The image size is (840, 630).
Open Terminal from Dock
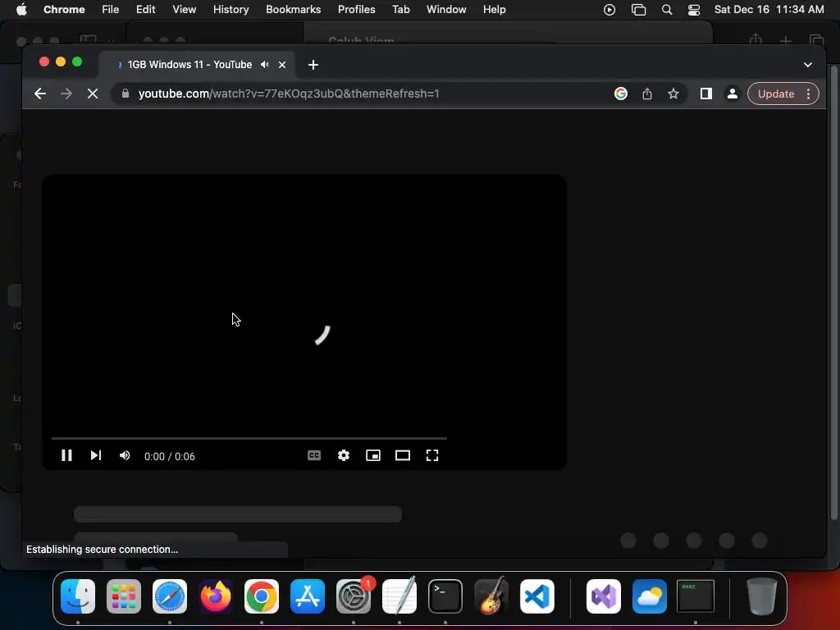[x=445, y=596]
